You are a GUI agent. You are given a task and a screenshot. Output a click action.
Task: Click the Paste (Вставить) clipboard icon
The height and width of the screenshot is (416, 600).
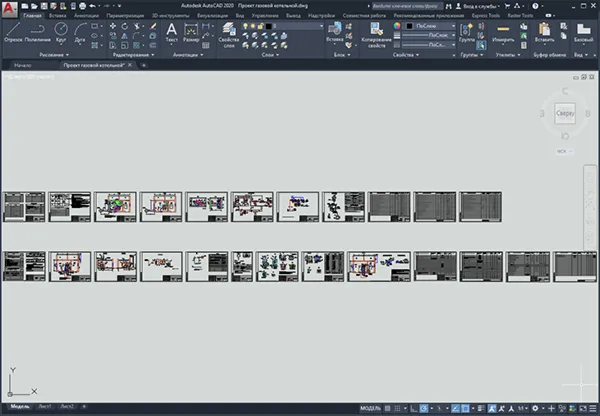click(x=544, y=32)
